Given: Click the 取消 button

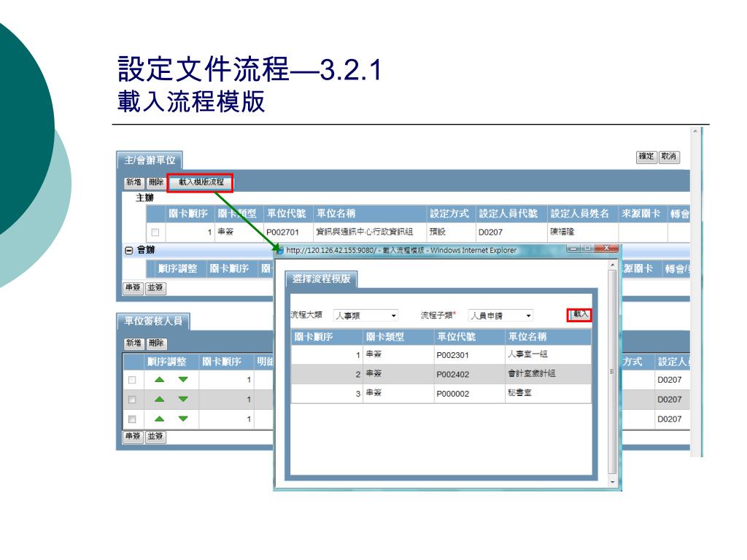Looking at the screenshot, I should coord(669,157).
